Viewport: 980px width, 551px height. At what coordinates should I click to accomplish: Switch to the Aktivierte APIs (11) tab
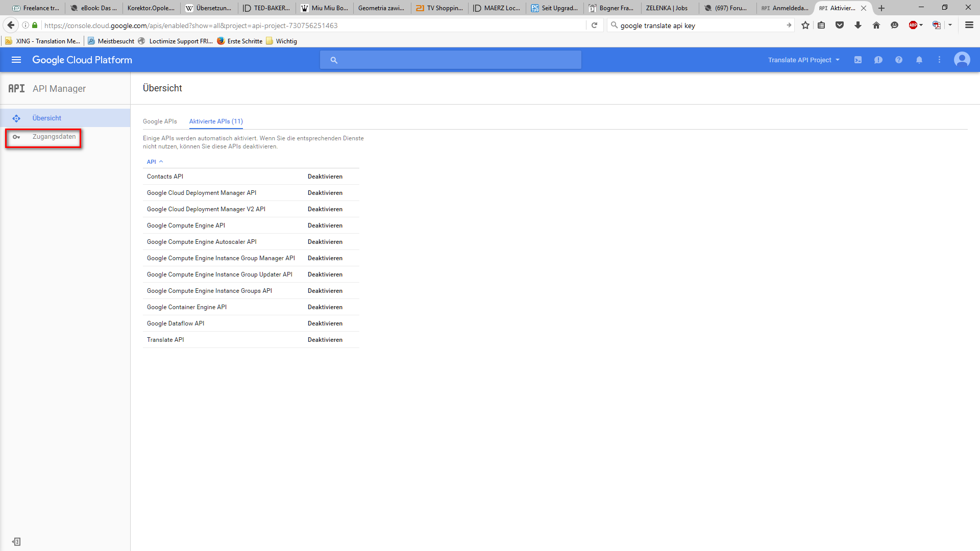click(x=216, y=121)
